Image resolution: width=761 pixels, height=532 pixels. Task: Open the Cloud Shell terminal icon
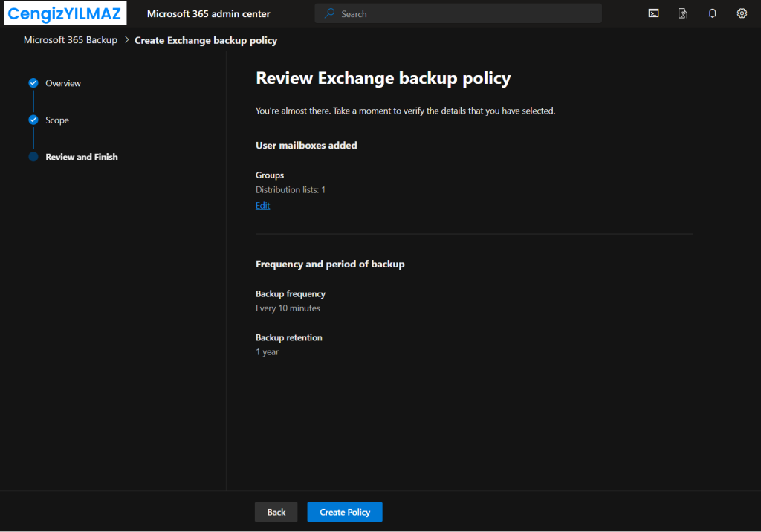653,13
